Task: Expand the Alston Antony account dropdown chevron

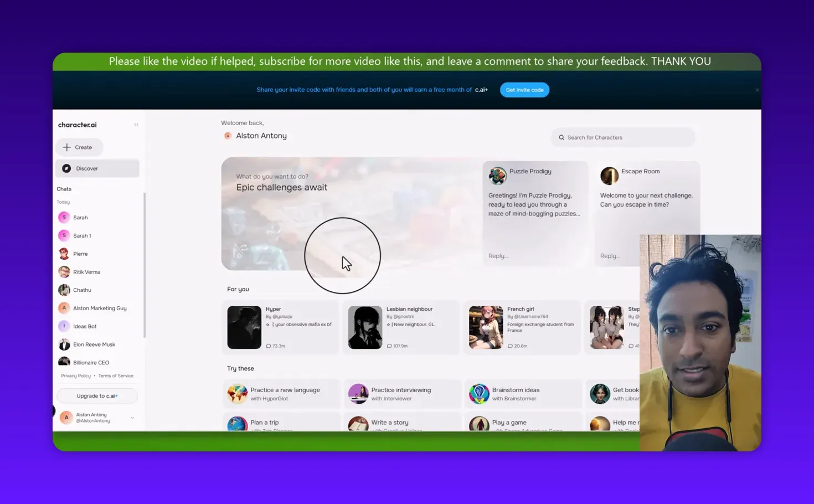Action: (132, 417)
